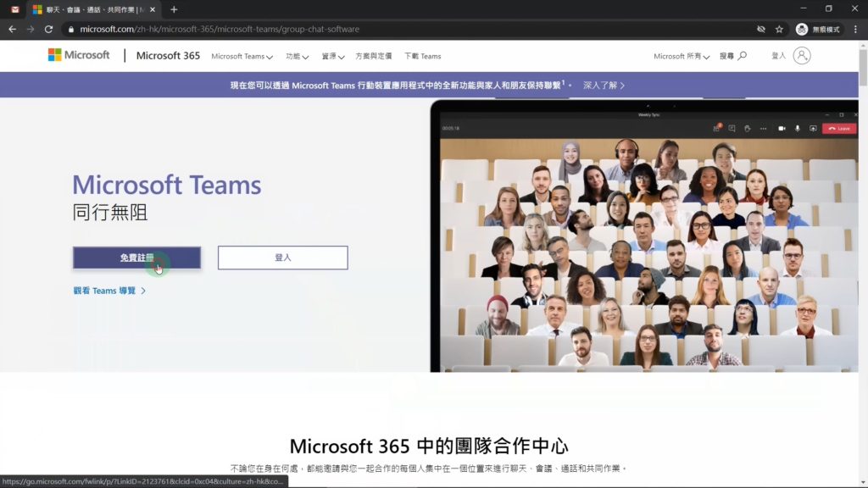Image resolution: width=868 pixels, height=488 pixels.
Task: Open the site 搜尋 search
Action: [733, 56]
